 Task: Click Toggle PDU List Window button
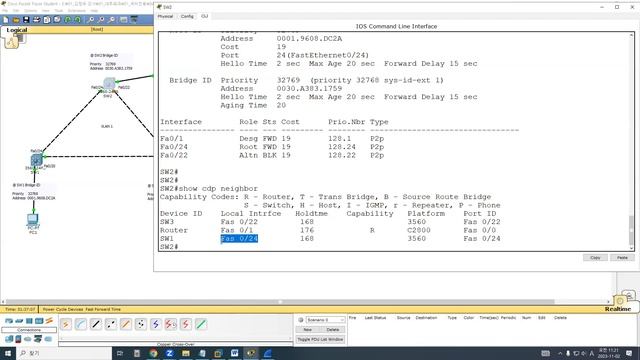[x=320, y=339]
